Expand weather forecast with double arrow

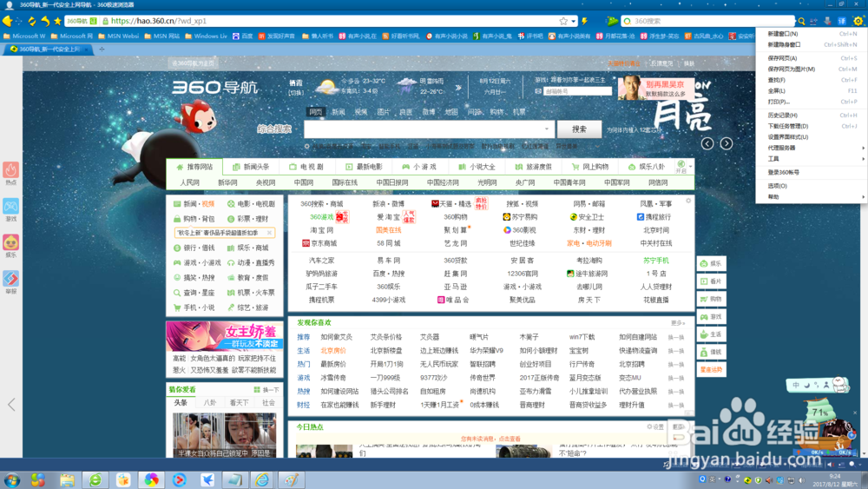(x=458, y=88)
